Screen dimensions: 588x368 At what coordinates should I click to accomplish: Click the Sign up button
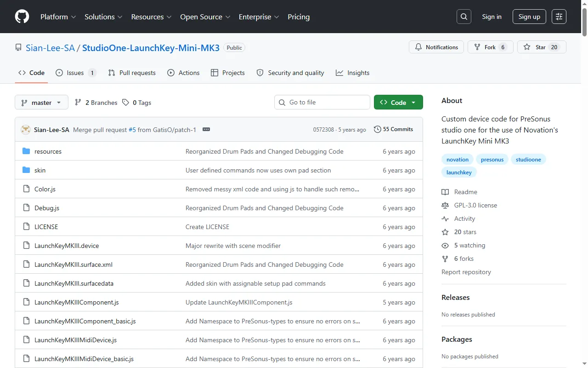529,17
